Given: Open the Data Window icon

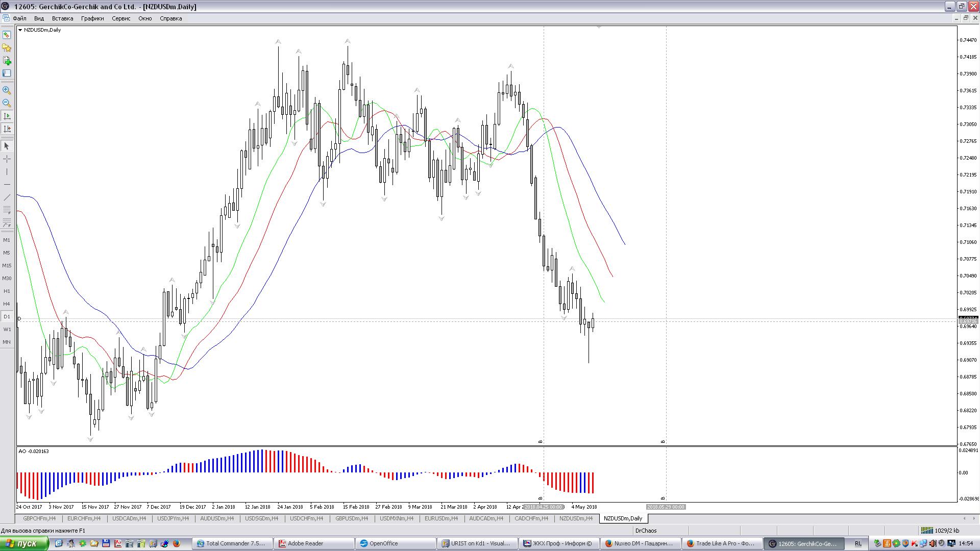Looking at the screenshot, I should (7, 73).
